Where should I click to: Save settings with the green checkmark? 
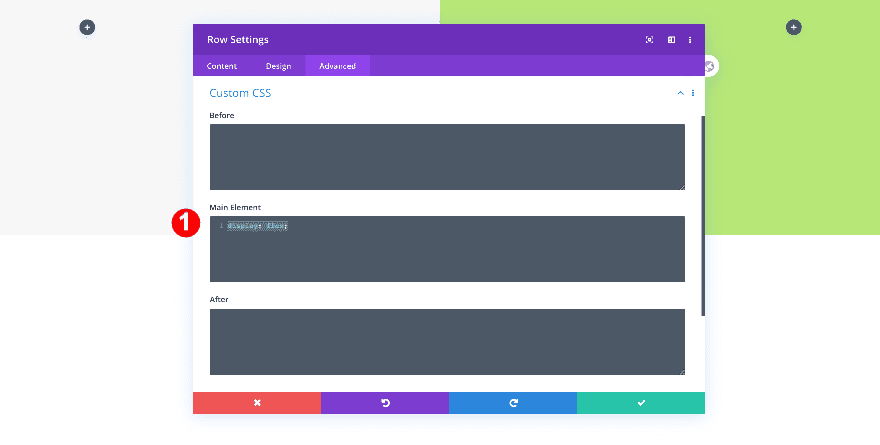pos(641,402)
